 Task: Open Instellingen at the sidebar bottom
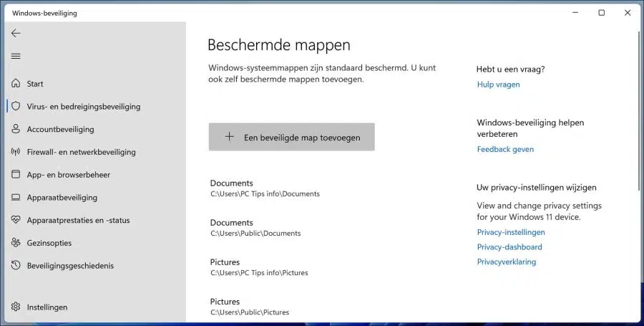tap(47, 307)
